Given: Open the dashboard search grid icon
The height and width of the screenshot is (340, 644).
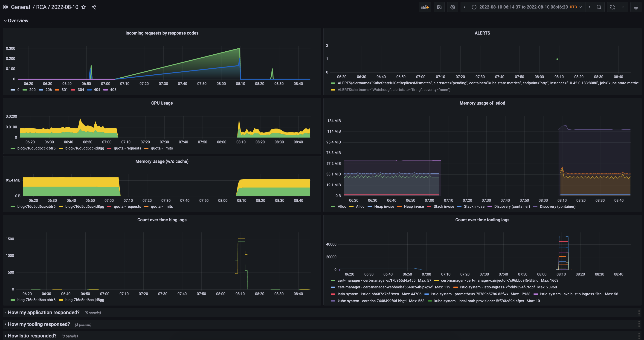Looking at the screenshot, I should (6, 7).
